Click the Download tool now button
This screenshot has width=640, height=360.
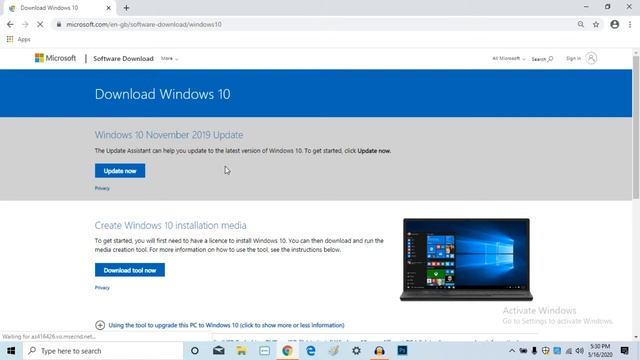(x=130, y=270)
